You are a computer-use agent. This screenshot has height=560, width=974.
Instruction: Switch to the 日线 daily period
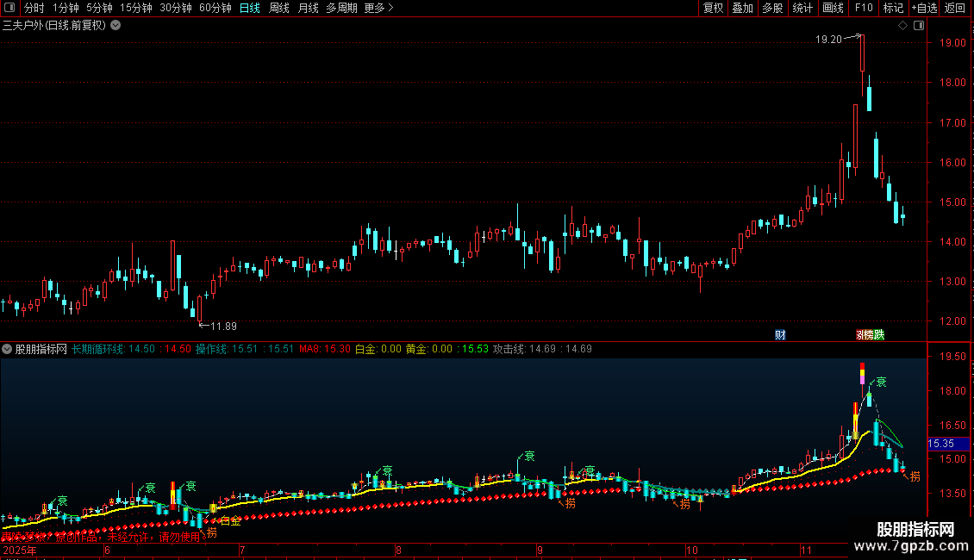coord(249,8)
